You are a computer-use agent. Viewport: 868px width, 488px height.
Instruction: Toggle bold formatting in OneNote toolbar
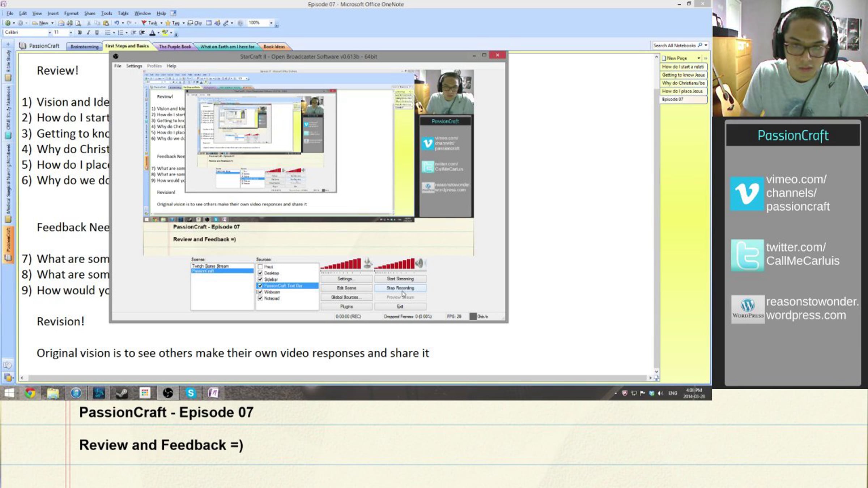point(80,33)
